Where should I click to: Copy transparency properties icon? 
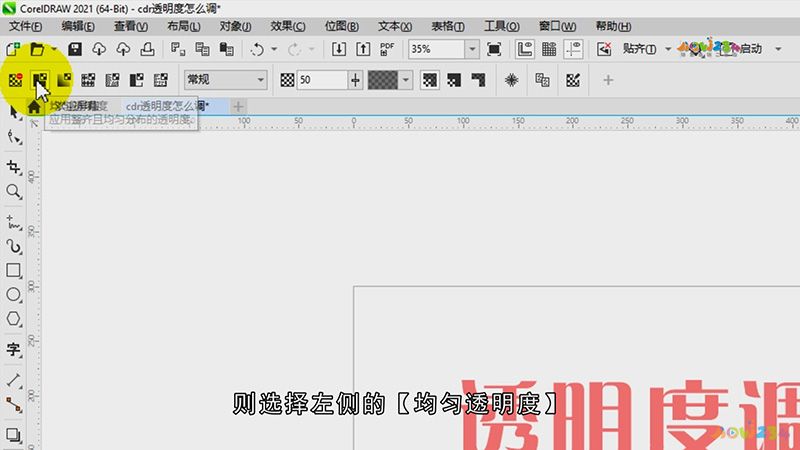[x=542, y=80]
